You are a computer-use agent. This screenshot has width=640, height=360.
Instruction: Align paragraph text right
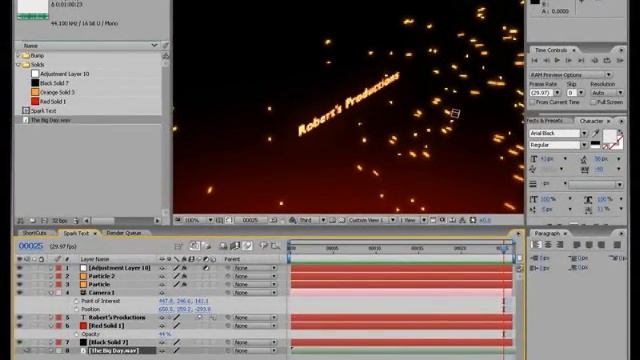(x=560, y=245)
